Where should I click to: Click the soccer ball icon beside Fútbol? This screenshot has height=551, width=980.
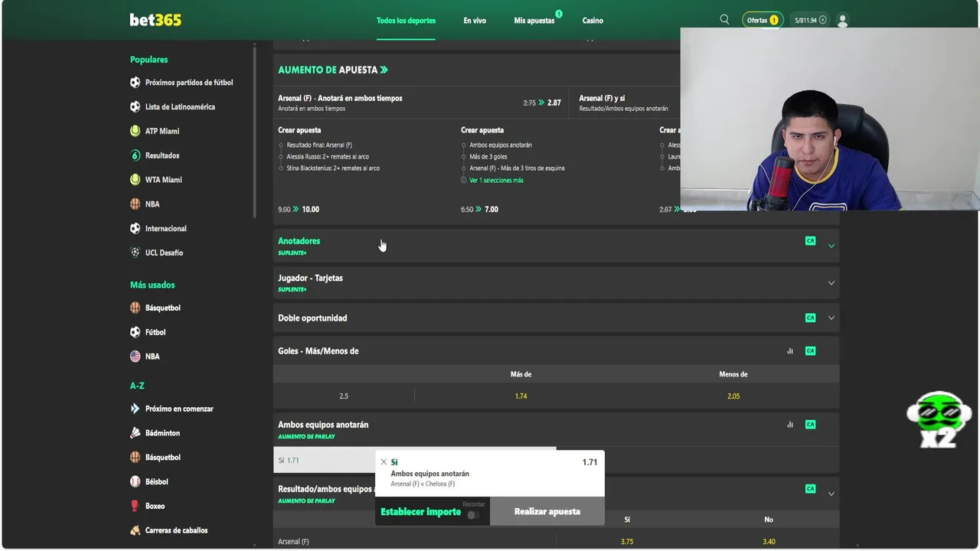point(136,332)
